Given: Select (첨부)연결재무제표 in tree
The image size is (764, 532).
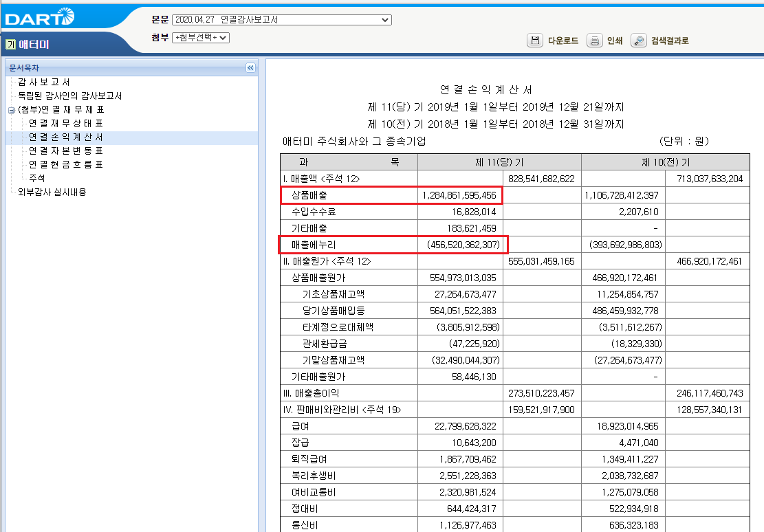Looking at the screenshot, I should [61, 109].
